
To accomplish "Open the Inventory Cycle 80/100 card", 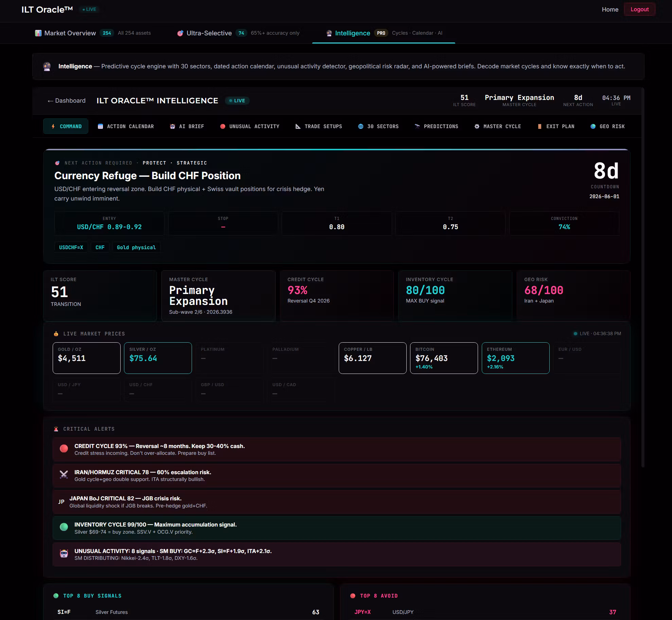I will 455,296.
